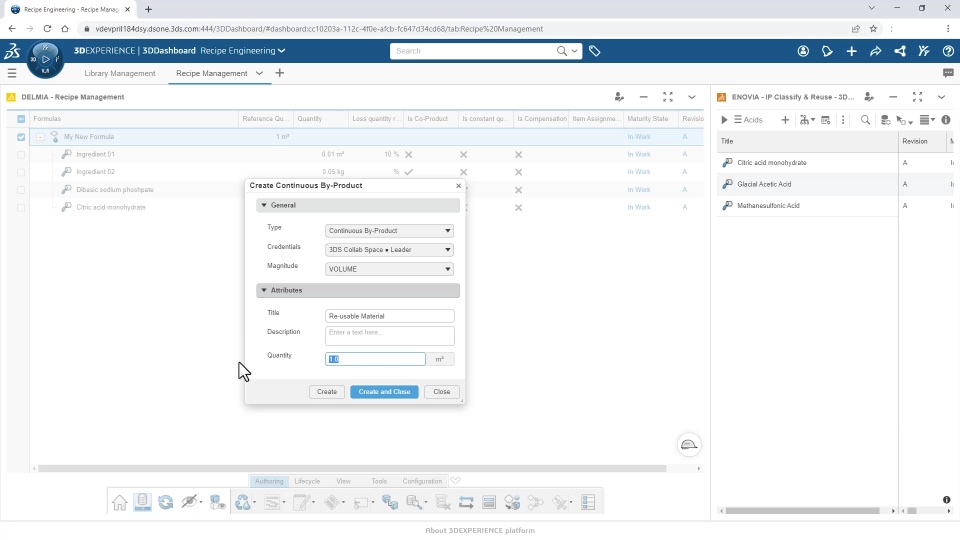Check the Ingredient 02 row checkbox
Viewport: 960px width, 540px height.
21,172
